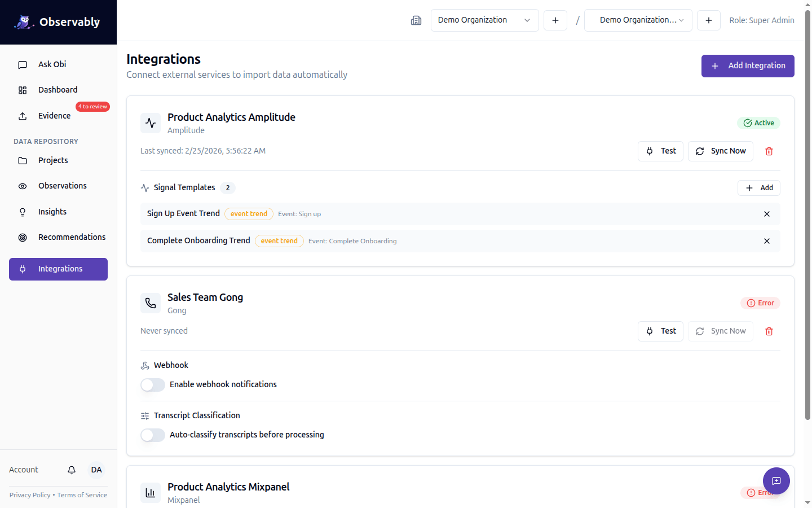This screenshot has height=508, width=812.
Task: Expand the second Demo Organization selector
Action: point(638,20)
